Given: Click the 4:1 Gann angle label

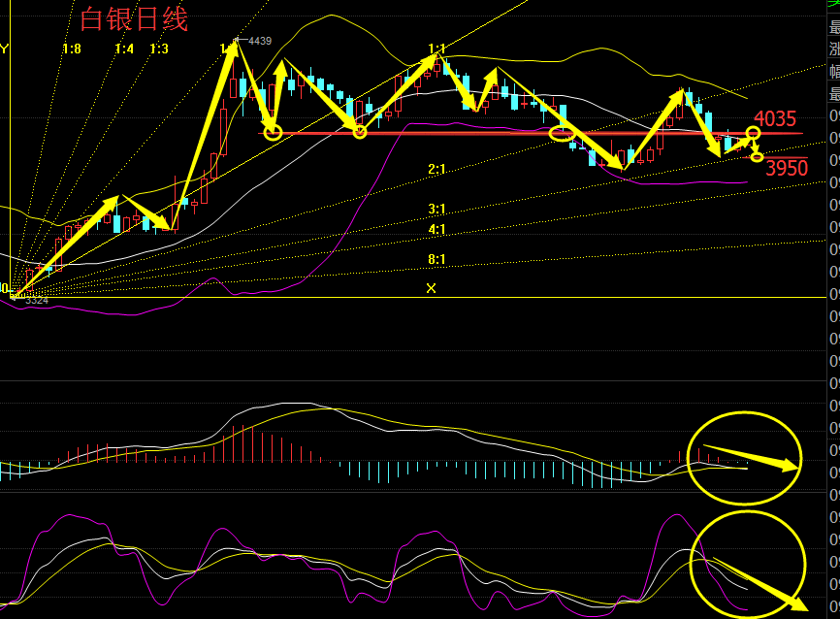Looking at the screenshot, I should (436, 230).
